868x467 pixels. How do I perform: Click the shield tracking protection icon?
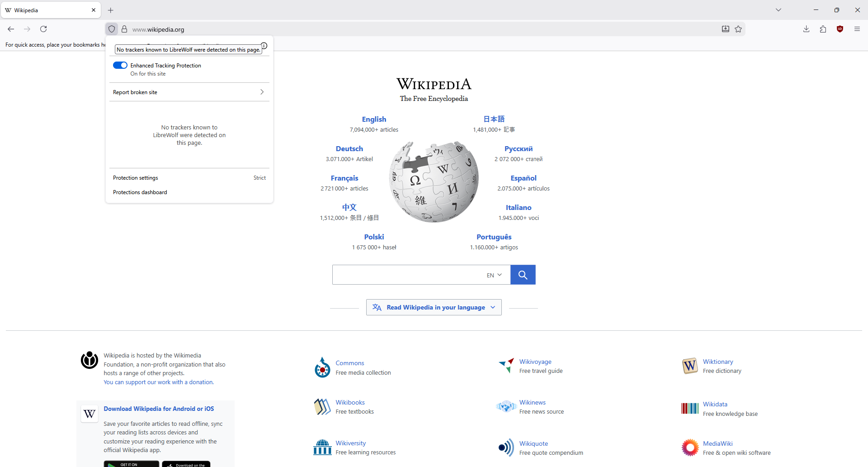pos(112,29)
